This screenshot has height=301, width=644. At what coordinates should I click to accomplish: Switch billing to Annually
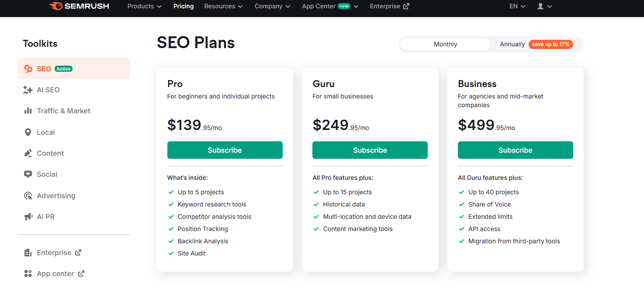point(512,44)
